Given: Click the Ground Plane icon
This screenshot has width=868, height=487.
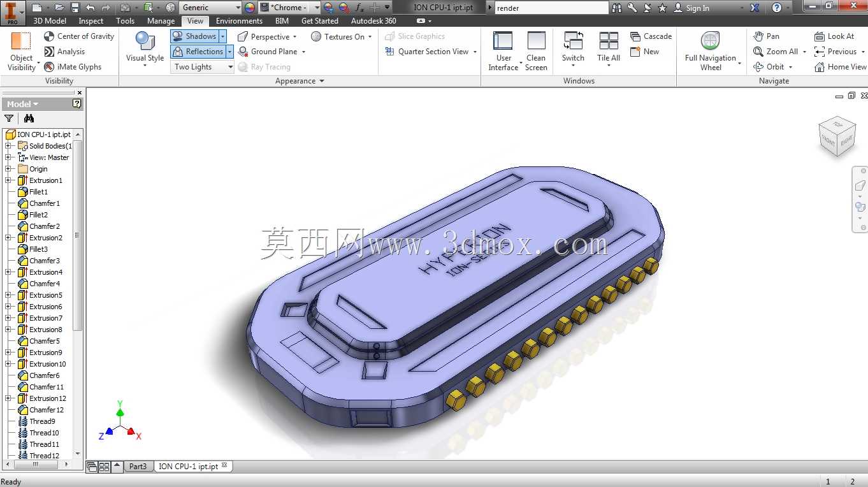Looking at the screenshot, I should 243,52.
